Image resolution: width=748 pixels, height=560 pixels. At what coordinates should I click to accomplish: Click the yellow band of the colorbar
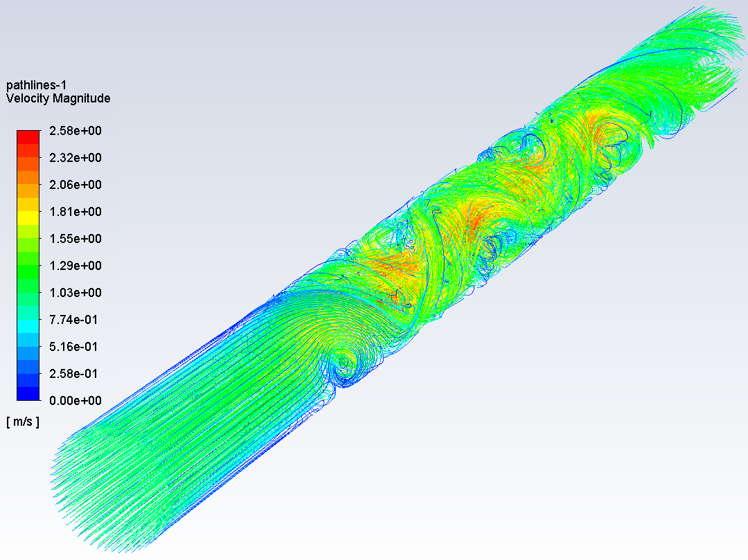click(x=28, y=218)
